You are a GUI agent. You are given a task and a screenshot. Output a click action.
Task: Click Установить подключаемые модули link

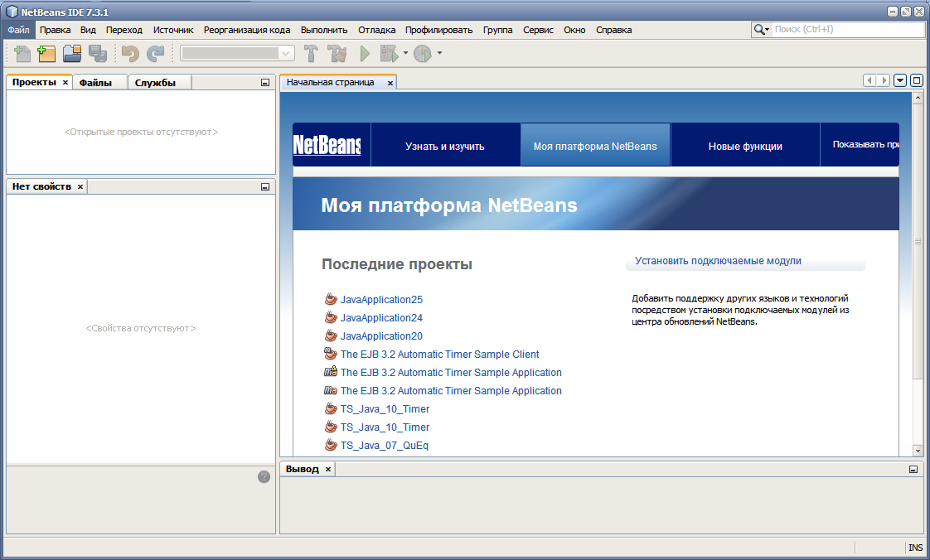[x=718, y=261]
